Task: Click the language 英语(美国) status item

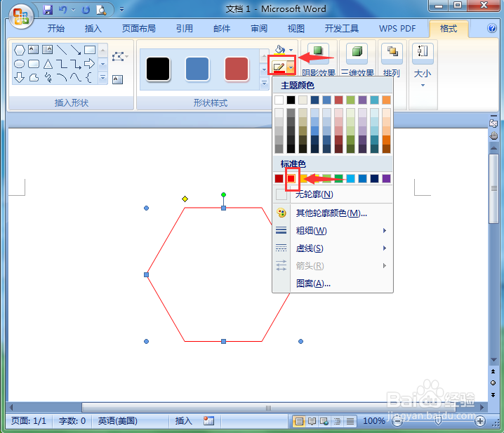Action: point(118,421)
